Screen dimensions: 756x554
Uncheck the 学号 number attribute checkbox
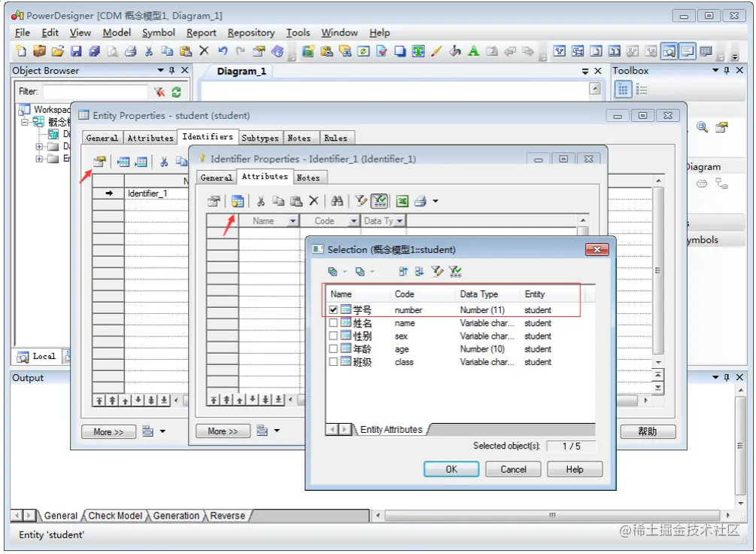333,310
